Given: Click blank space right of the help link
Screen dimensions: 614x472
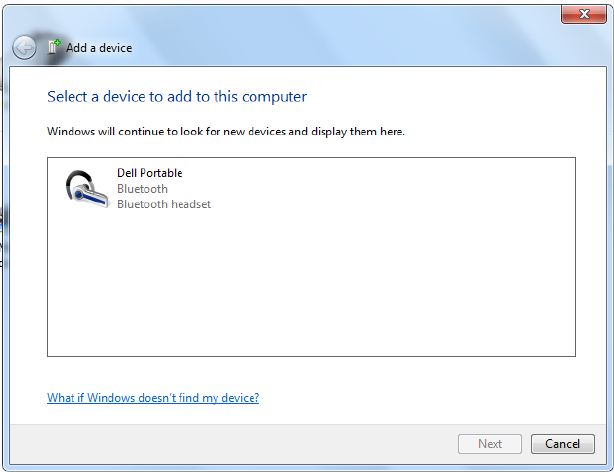Looking at the screenshot, I should [x=420, y=398].
